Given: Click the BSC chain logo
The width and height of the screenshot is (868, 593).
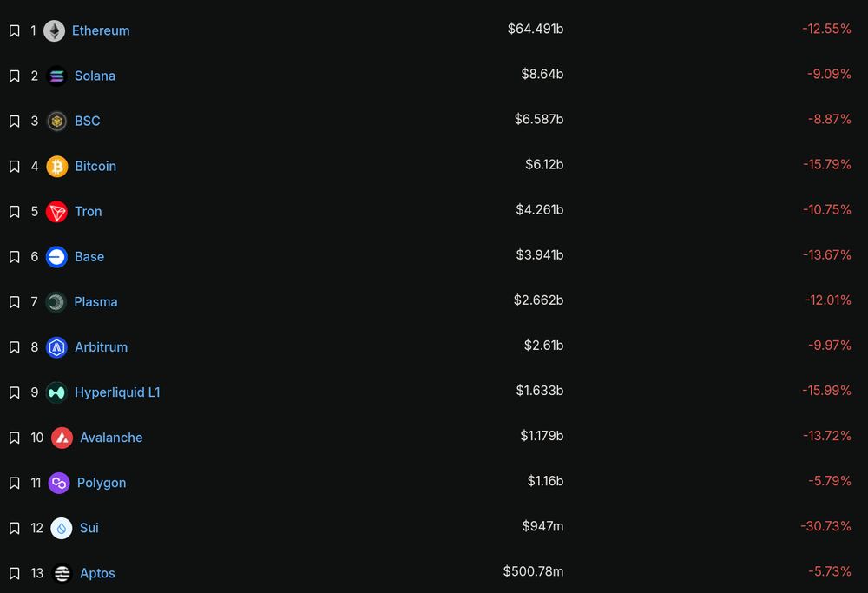Looking at the screenshot, I should tap(56, 121).
